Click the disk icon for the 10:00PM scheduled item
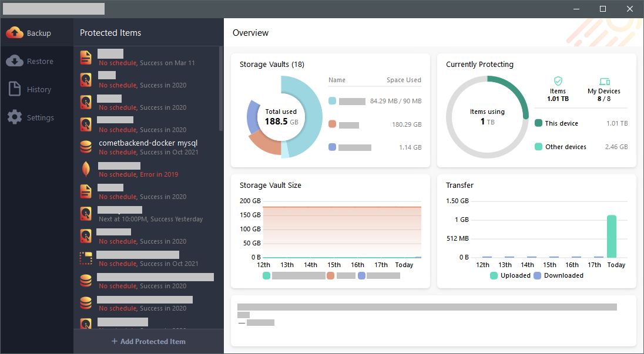The image size is (644, 354). click(86, 214)
